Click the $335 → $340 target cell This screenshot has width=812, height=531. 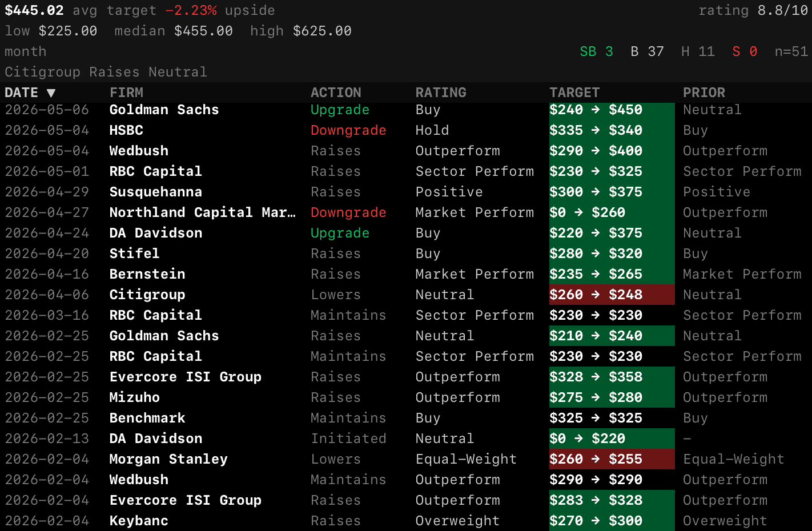click(x=612, y=130)
